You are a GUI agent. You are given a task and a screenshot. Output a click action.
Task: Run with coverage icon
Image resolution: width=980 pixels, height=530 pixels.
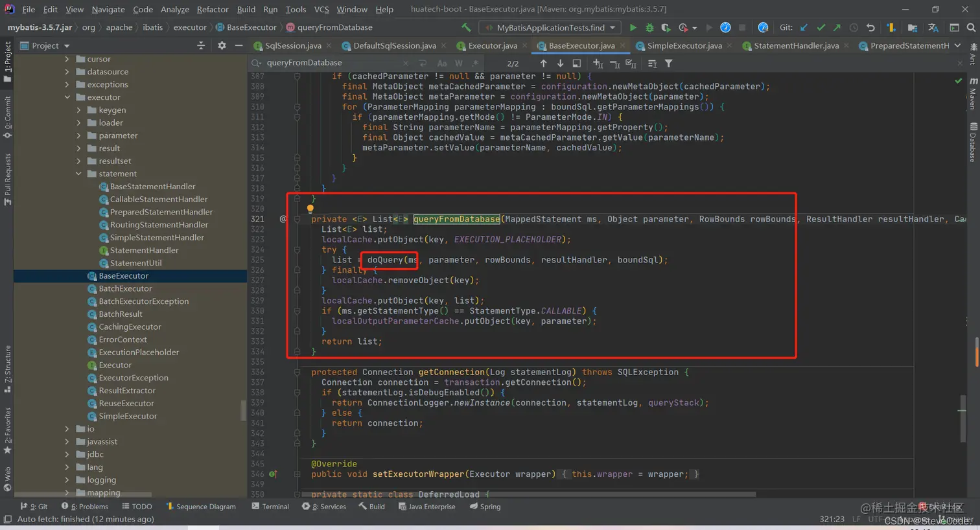point(666,27)
